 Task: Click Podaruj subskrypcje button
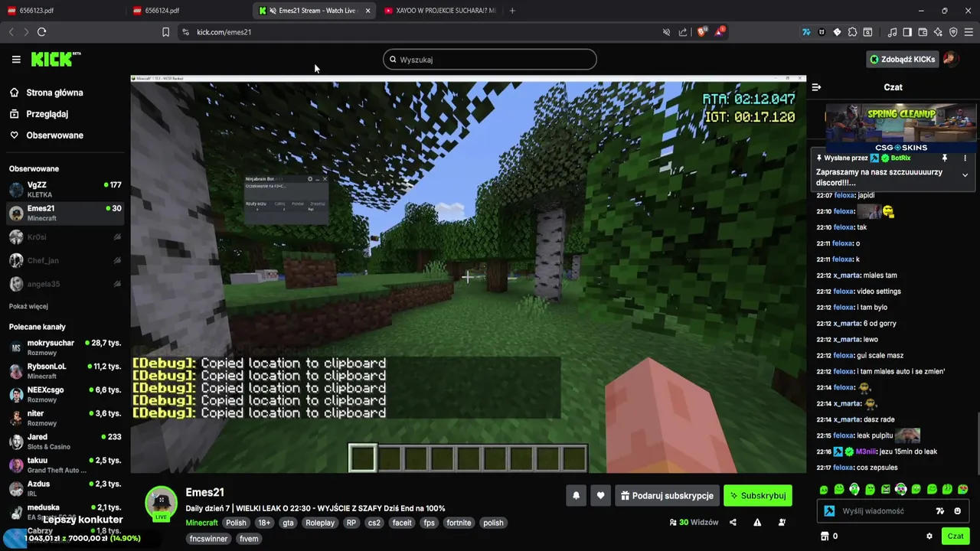[x=667, y=496]
